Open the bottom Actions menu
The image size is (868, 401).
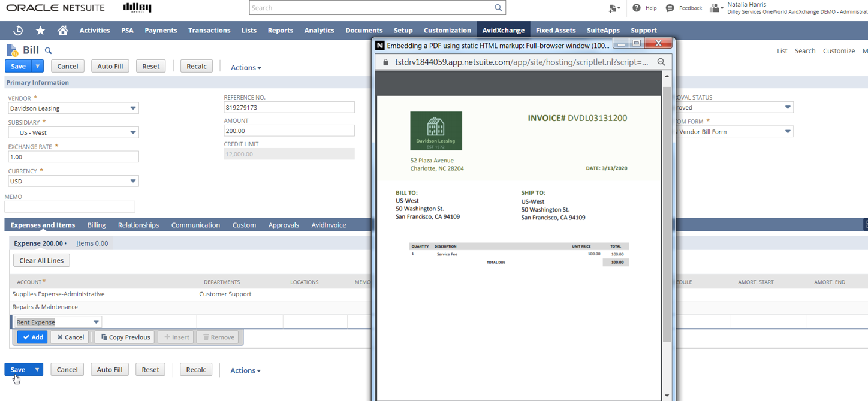(245, 370)
